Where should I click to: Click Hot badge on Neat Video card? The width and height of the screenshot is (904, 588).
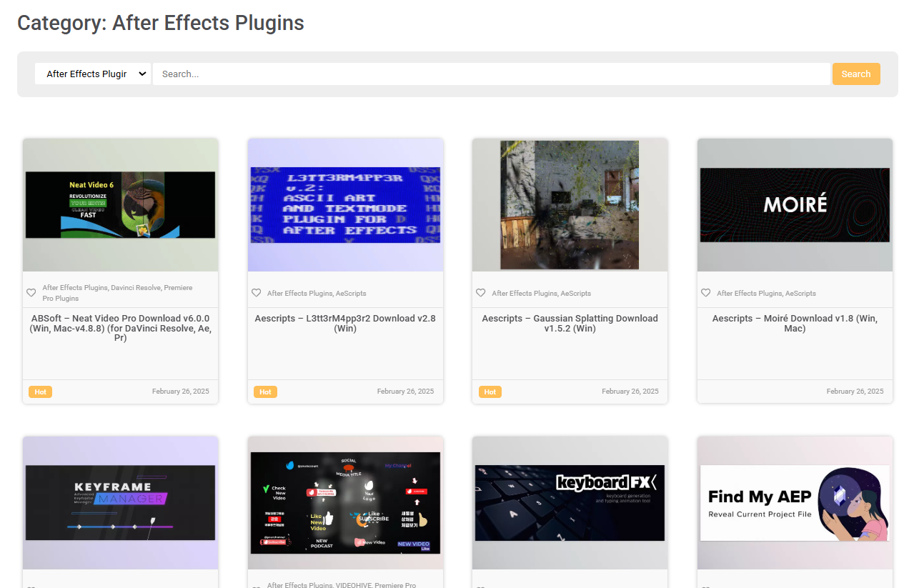tap(41, 392)
